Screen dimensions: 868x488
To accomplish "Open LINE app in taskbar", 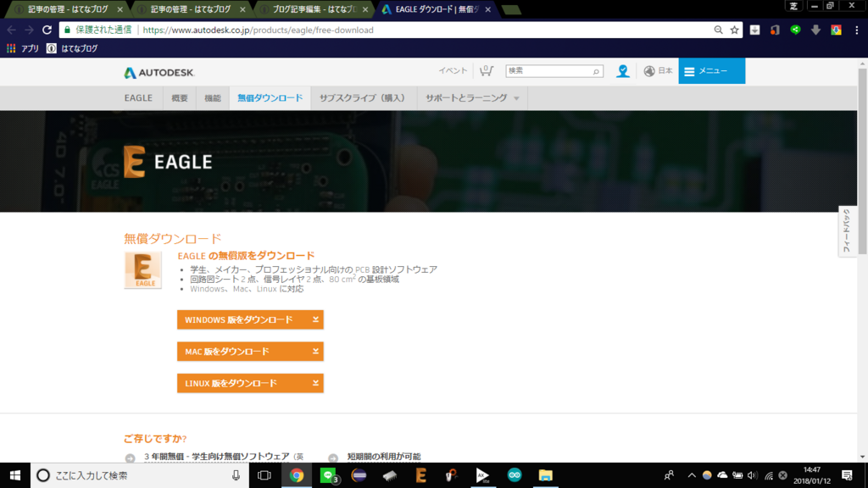I will 328,475.
